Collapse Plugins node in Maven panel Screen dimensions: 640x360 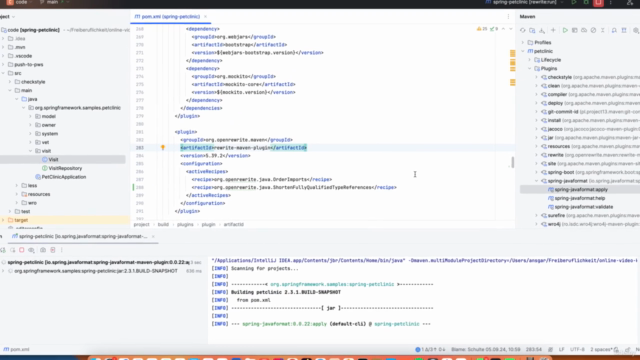click(x=530, y=69)
